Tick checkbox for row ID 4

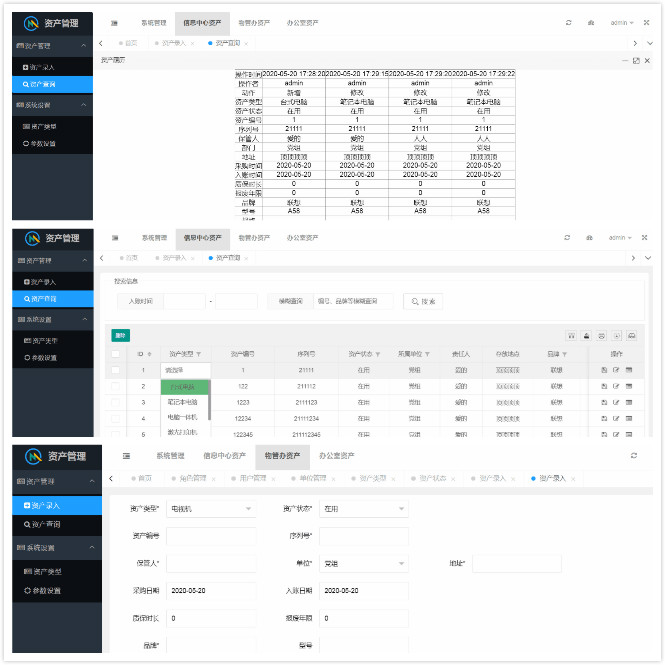pos(115,418)
